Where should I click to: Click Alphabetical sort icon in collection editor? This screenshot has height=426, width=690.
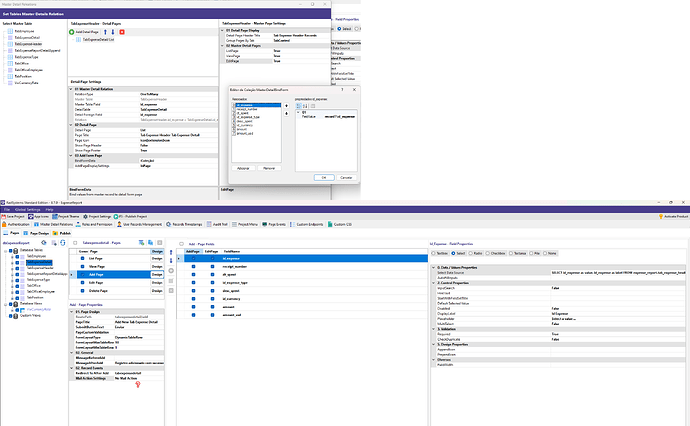click(305, 106)
